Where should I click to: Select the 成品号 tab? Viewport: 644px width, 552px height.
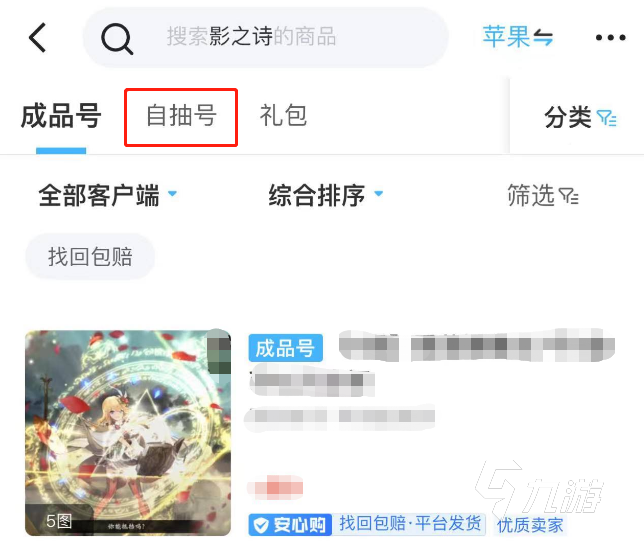coord(61,116)
